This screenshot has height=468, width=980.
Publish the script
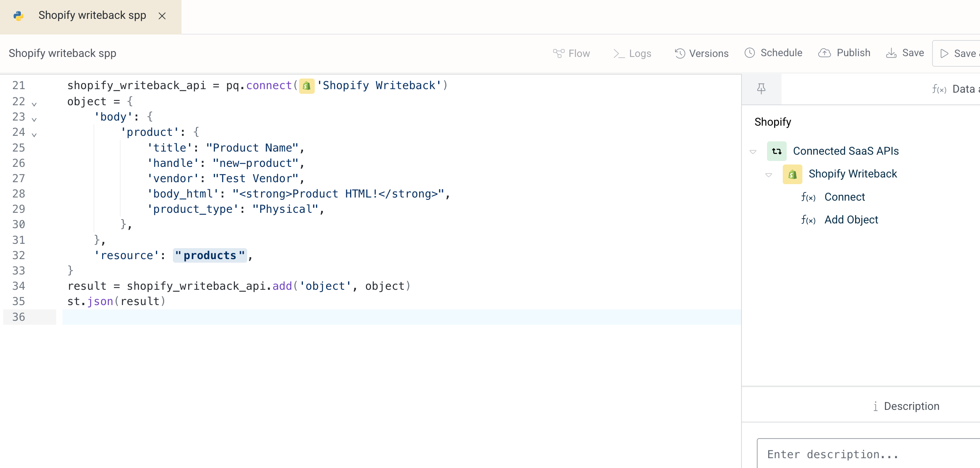844,53
